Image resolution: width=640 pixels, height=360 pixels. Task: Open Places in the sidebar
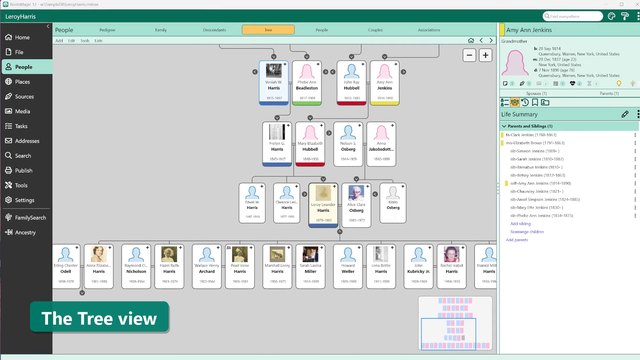[26, 82]
